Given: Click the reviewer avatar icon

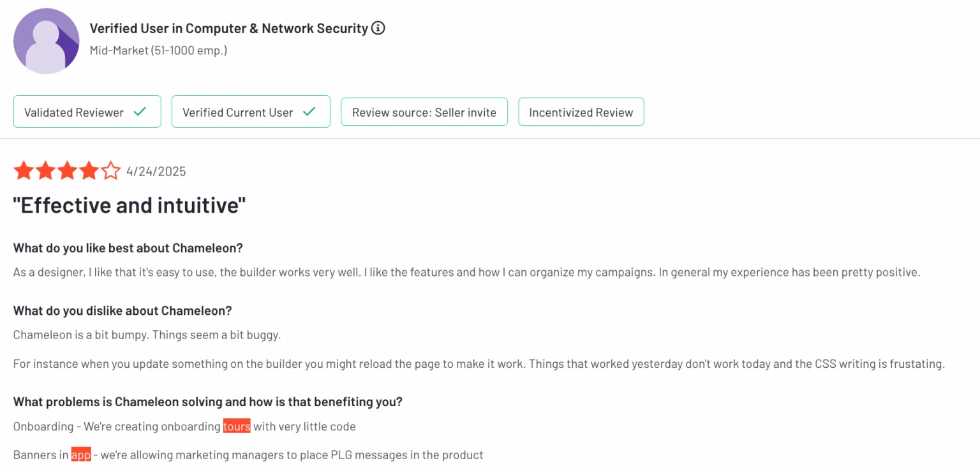Looking at the screenshot, I should pyautogui.click(x=46, y=42).
